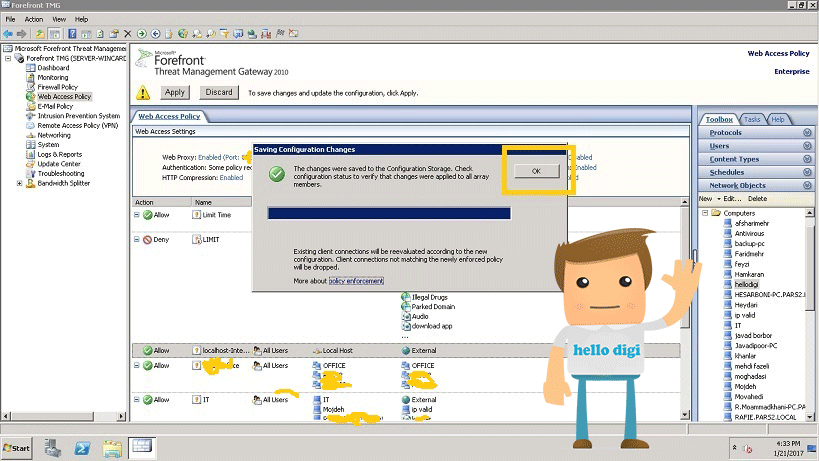Screen dimensions: 819x461
Task: Open Remote Access Policy (VPN) node
Action: coord(78,125)
